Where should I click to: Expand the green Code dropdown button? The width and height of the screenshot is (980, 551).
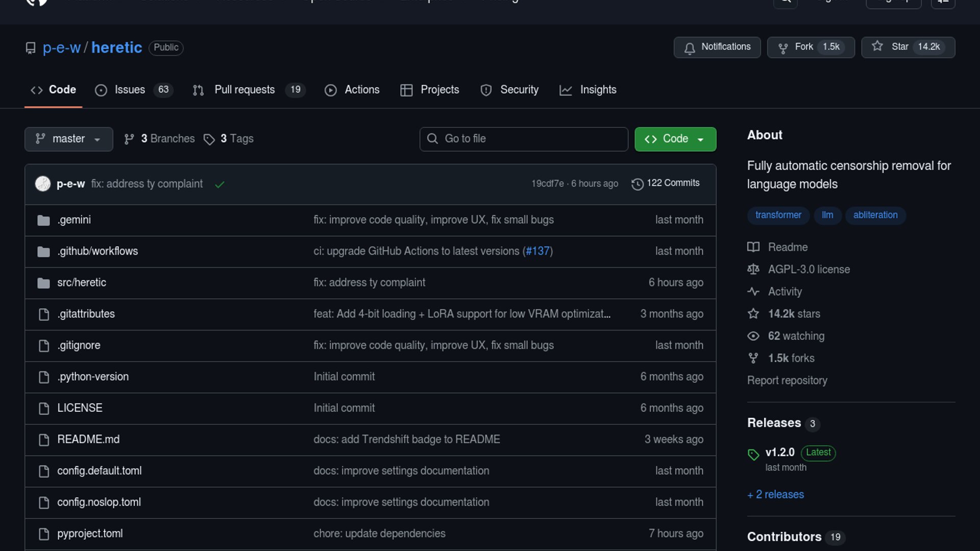(x=675, y=139)
